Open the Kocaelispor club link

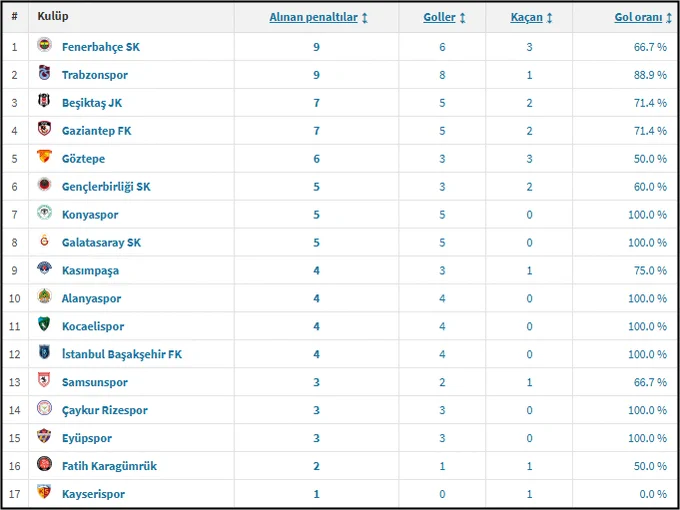93,326
